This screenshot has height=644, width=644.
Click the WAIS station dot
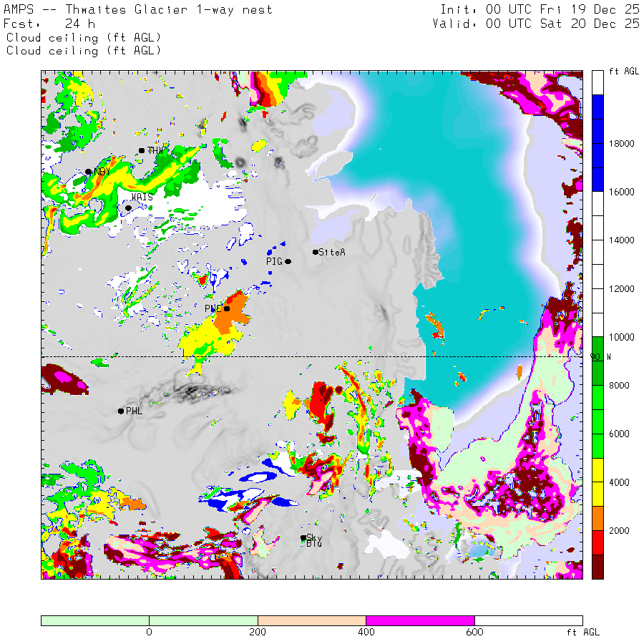click(x=128, y=208)
